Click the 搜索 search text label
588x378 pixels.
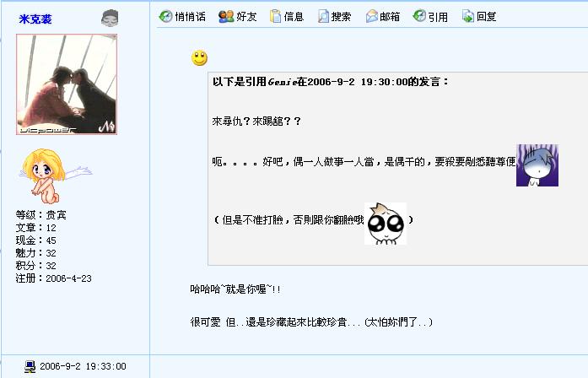point(341,17)
